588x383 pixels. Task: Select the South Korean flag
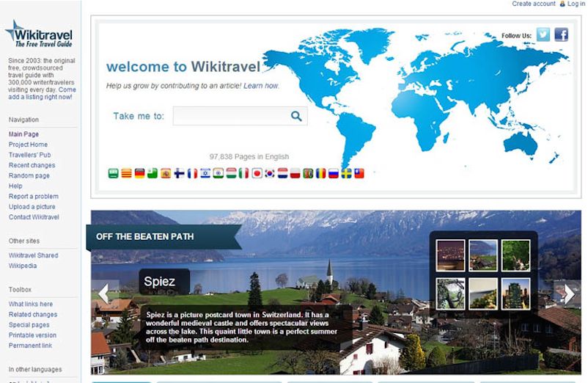[270, 173]
